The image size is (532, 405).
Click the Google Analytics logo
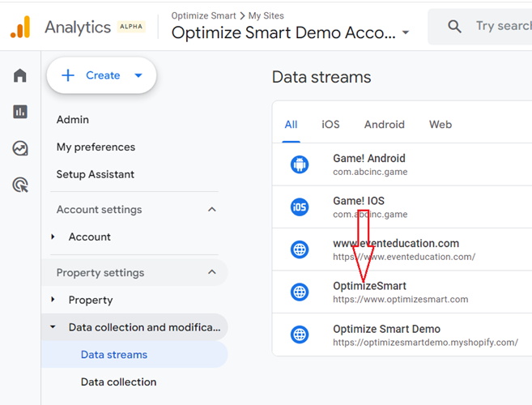(20, 27)
